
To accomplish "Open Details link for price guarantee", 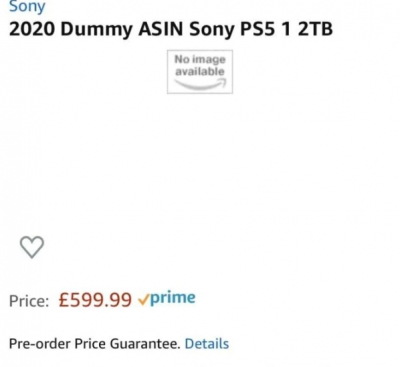I will tap(207, 344).
